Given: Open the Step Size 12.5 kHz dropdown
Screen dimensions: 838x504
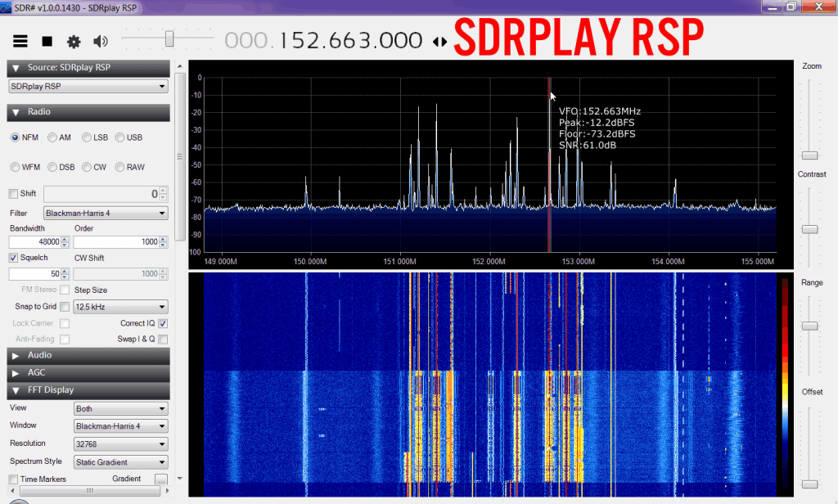Looking at the screenshot, I should click(120, 307).
